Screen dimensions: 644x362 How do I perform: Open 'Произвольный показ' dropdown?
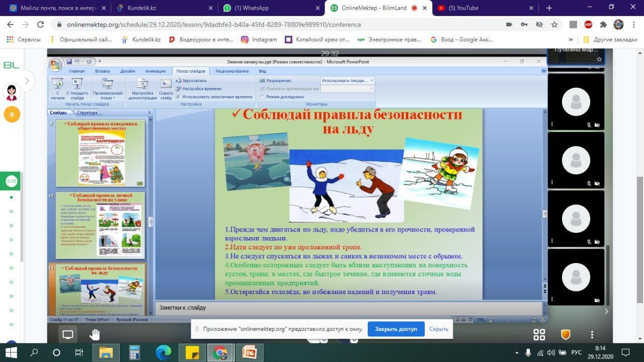[107, 89]
